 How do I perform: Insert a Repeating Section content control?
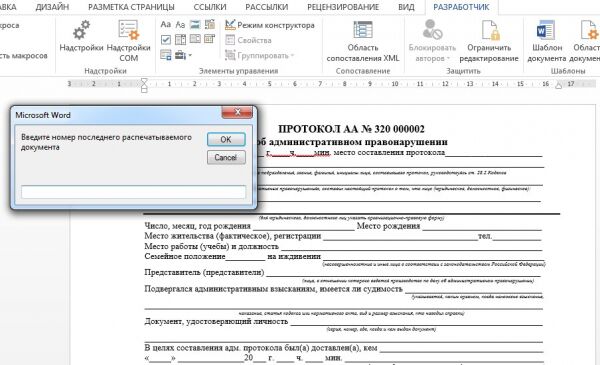point(166,55)
